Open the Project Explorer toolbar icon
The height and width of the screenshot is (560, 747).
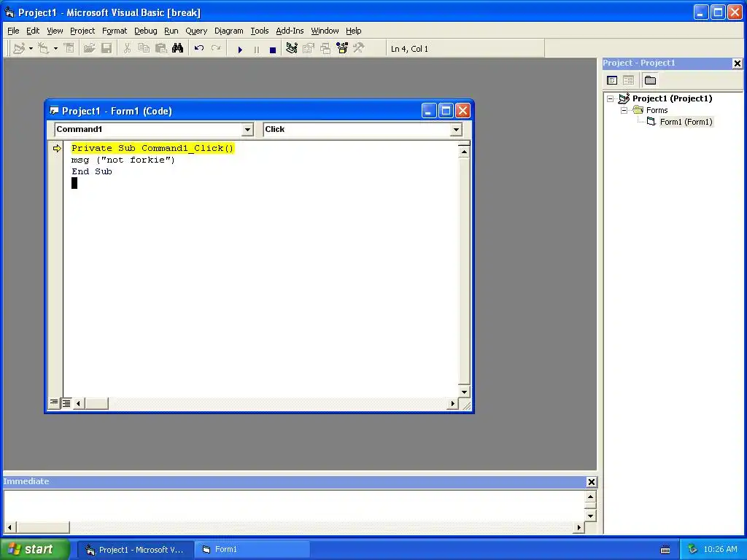[x=292, y=49]
